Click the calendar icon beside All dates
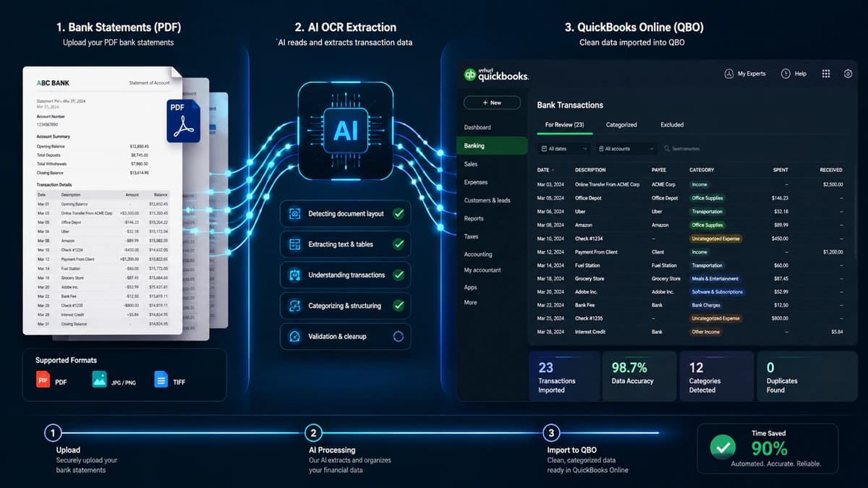This screenshot has width=868, height=488. tap(544, 148)
